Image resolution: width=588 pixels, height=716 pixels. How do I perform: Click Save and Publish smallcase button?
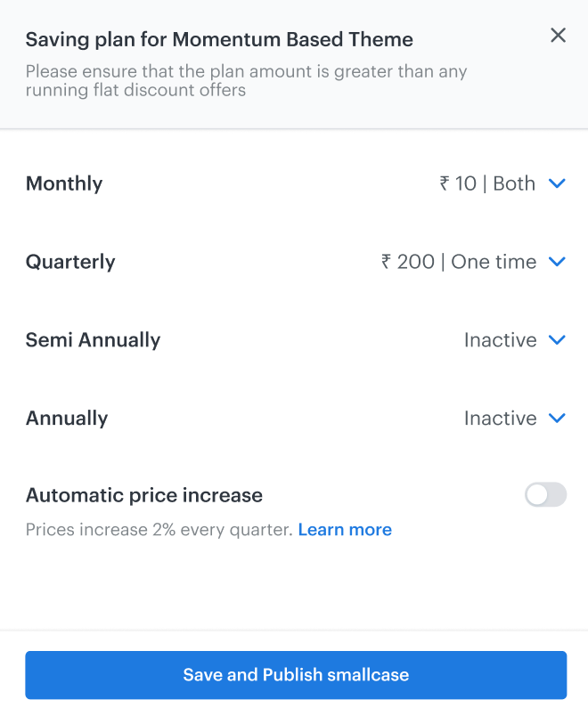click(296, 675)
